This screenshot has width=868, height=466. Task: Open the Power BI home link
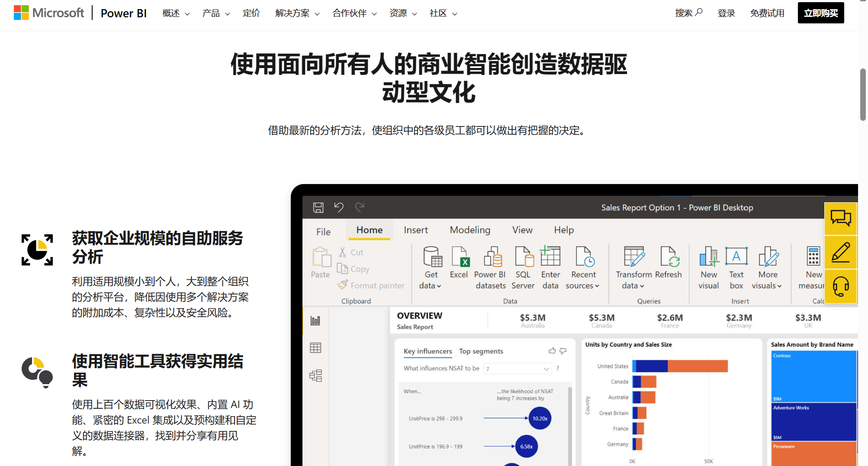(x=124, y=13)
